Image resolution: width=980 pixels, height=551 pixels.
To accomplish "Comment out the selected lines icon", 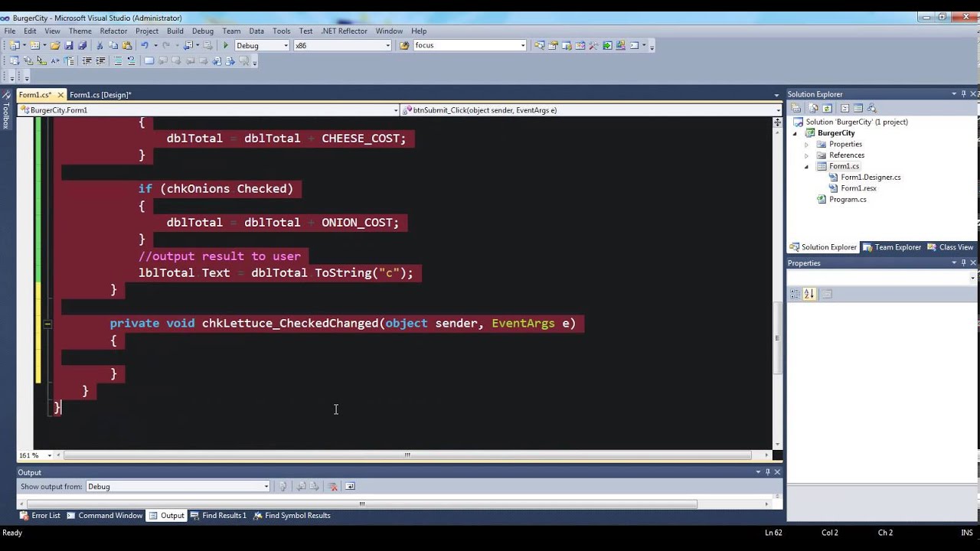I will point(118,60).
